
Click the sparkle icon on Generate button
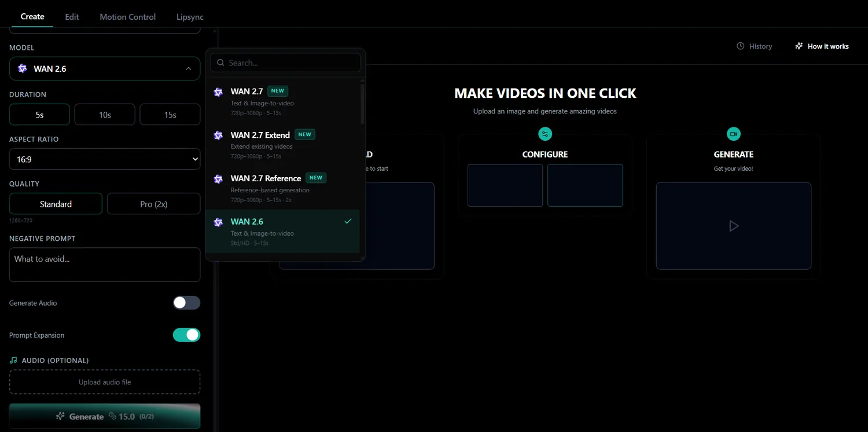coord(60,416)
